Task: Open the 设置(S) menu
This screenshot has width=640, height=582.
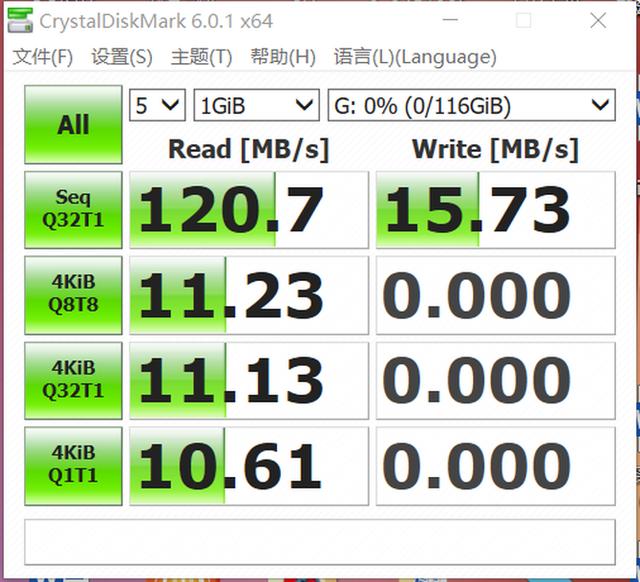Action: [x=122, y=57]
